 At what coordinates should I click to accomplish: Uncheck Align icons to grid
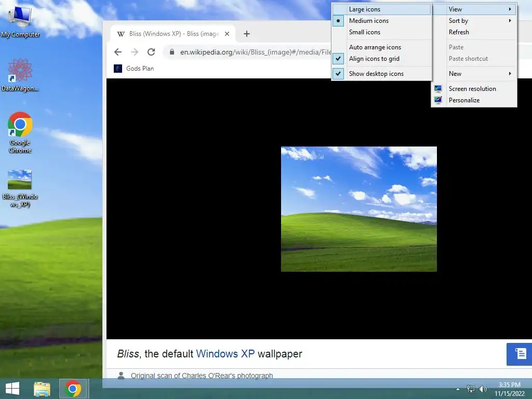coord(381,59)
